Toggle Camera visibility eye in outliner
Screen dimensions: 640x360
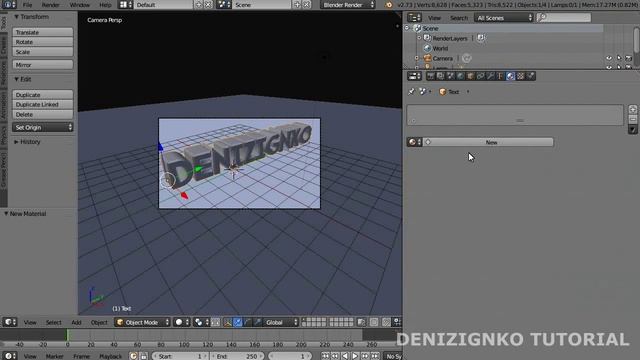pos(609,58)
